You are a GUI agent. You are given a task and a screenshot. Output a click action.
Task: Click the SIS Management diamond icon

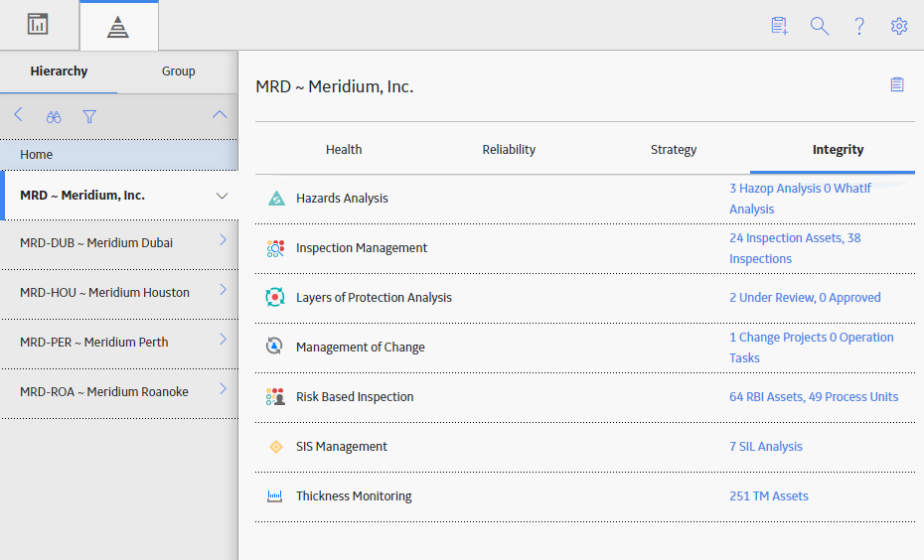(276, 447)
